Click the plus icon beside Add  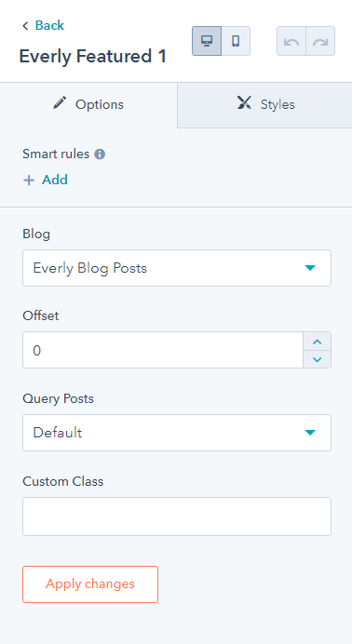point(29,181)
